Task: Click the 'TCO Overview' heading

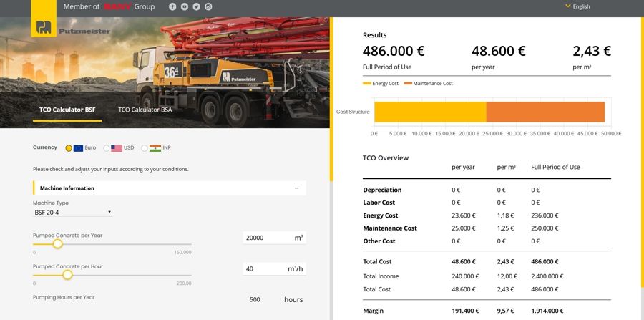Action: tap(386, 157)
